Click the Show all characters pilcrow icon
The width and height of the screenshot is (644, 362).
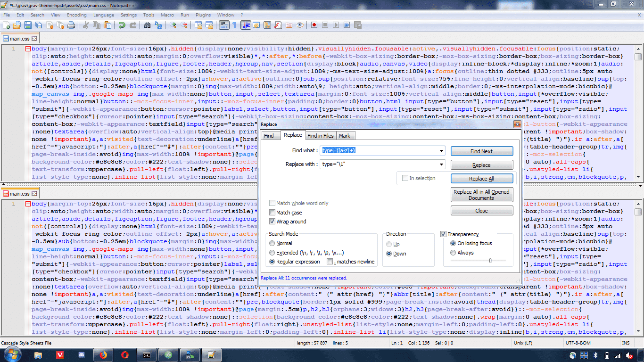(x=234, y=25)
